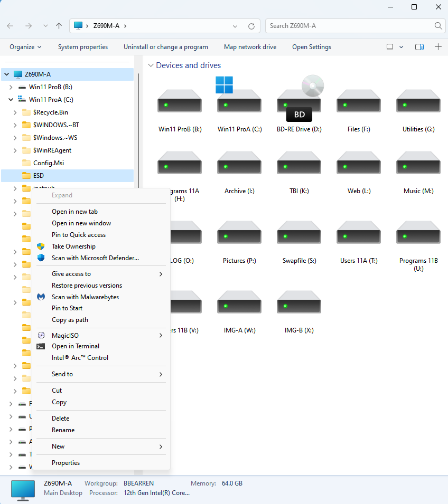Click the refresh icon in address bar
Image resolution: width=448 pixels, height=504 pixels.
pos(251,26)
